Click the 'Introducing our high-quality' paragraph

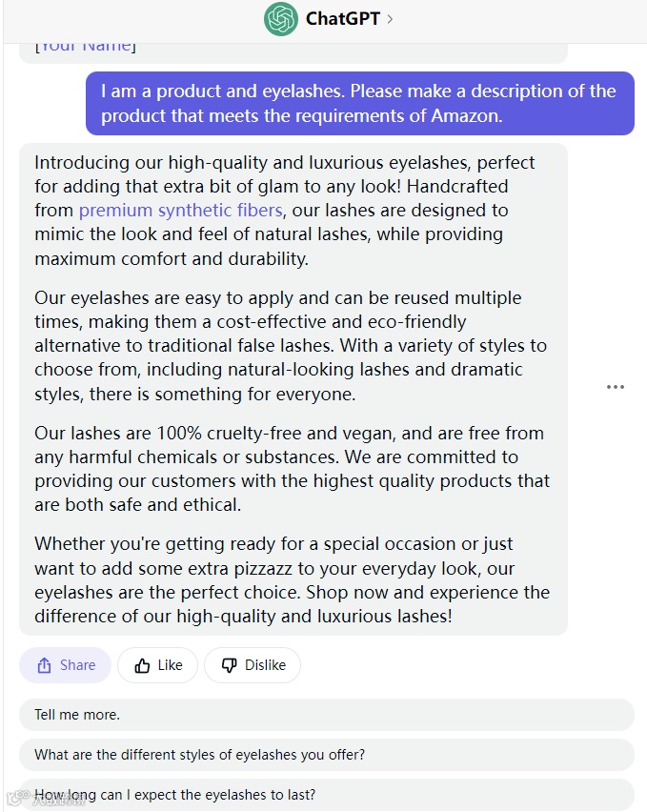tap(285, 211)
